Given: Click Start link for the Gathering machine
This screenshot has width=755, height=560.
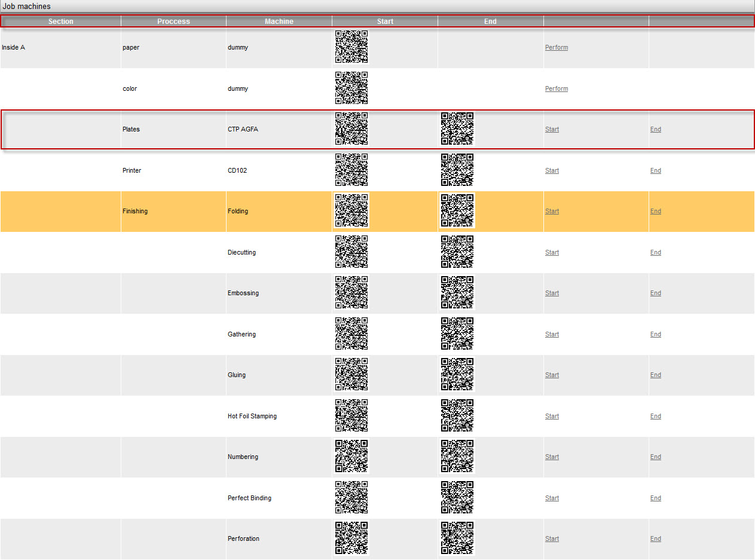Looking at the screenshot, I should [x=552, y=334].
